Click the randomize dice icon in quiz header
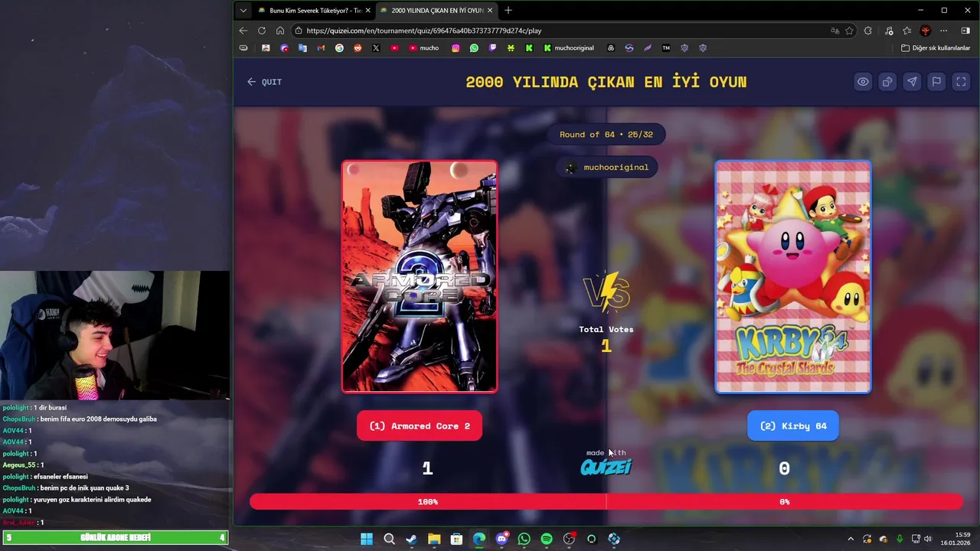 click(x=887, y=82)
